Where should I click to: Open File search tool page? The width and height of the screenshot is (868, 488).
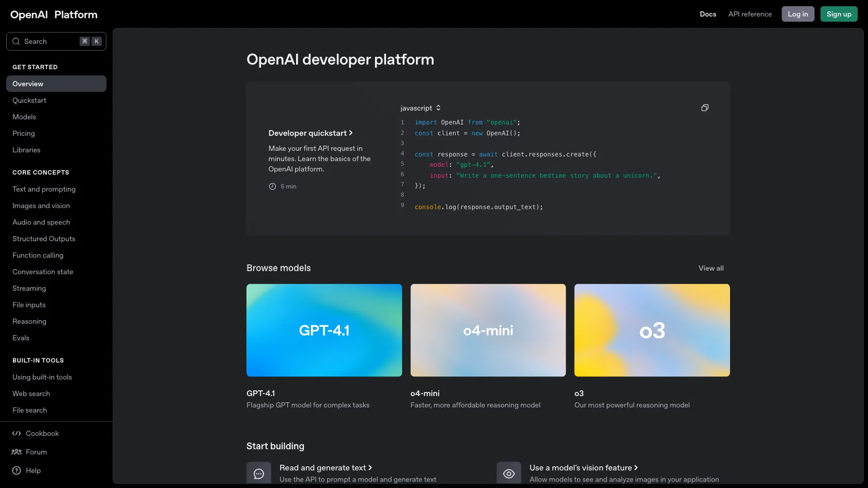pos(56,410)
